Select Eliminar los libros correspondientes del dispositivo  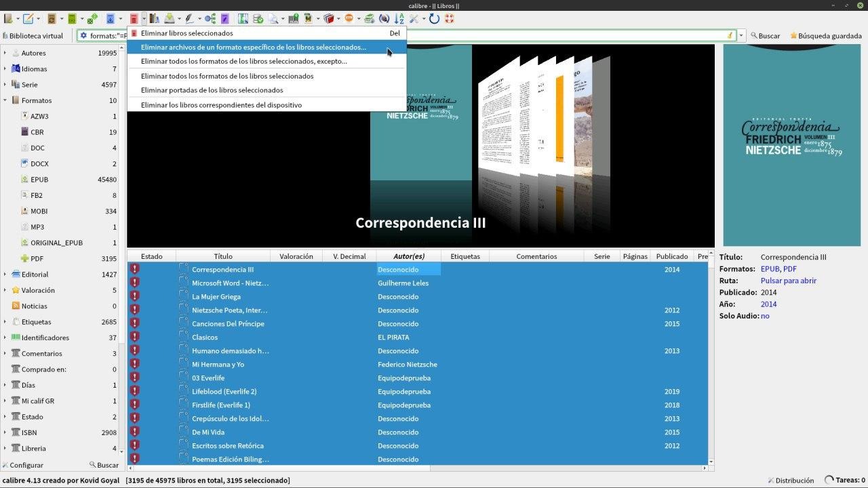267,105
